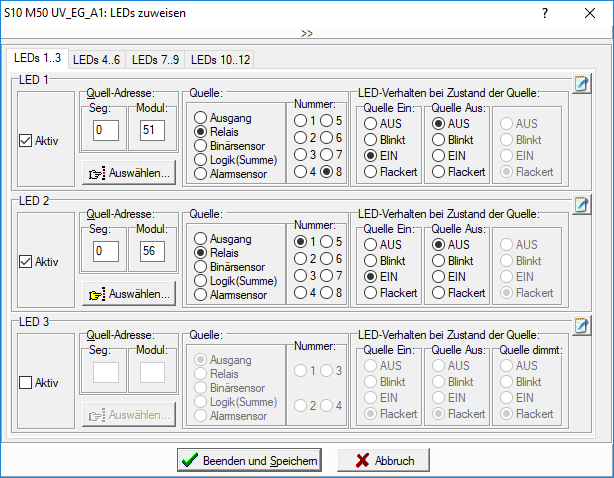Image resolution: width=614 pixels, height=478 pixels.
Task: Enable the Aktiv checkbox for LED 3
Action: coord(27,383)
